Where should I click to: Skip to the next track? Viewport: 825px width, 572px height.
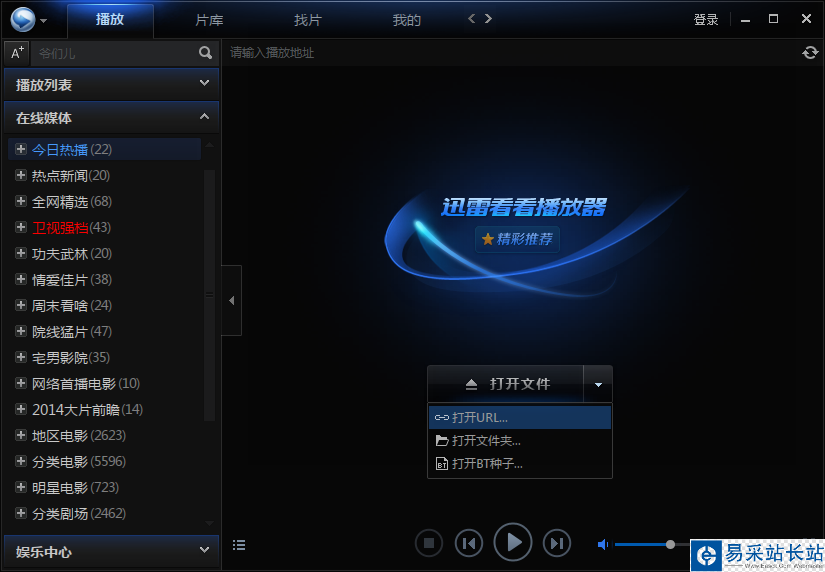point(557,543)
